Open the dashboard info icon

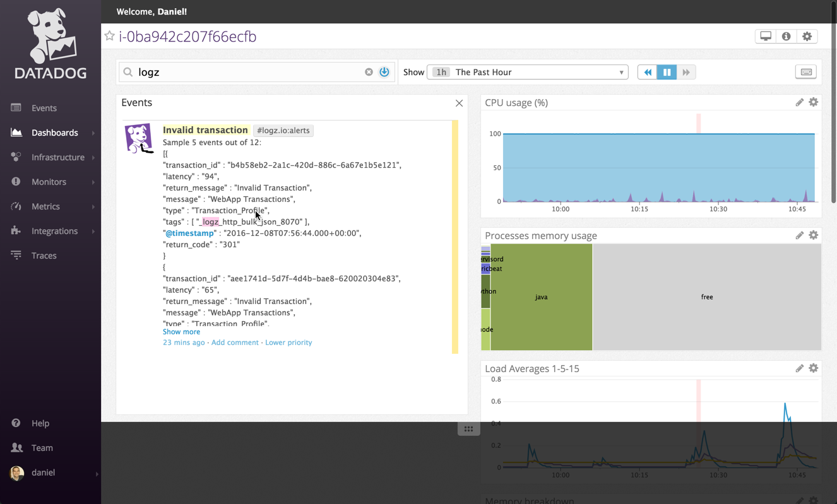tap(786, 37)
